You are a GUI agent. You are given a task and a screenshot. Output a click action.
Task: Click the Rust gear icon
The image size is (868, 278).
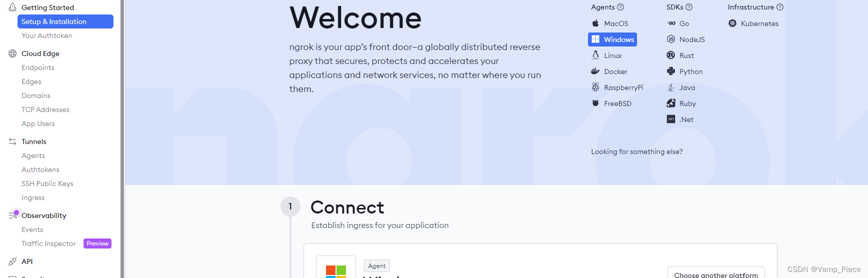(671, 55)
